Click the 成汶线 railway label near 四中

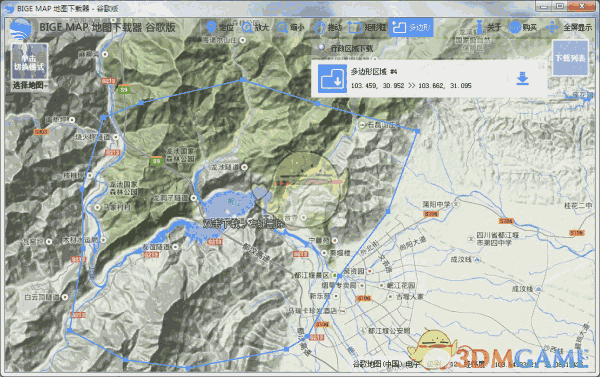(461, 259)
